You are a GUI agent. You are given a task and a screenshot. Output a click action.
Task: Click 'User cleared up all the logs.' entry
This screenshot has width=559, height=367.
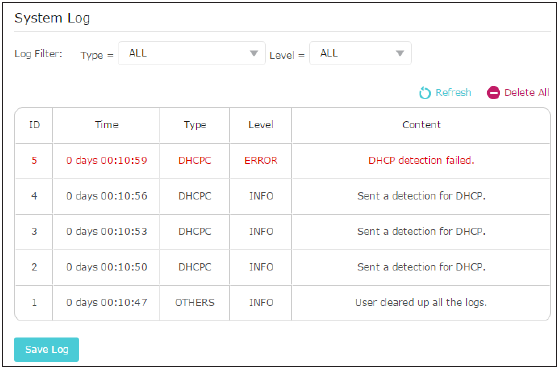pos(421,303)
